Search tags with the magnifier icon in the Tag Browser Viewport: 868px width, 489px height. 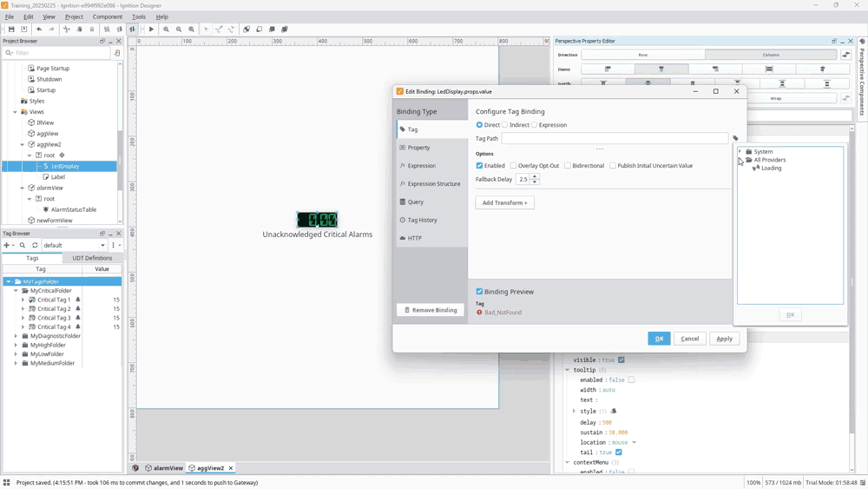[23, 245]
